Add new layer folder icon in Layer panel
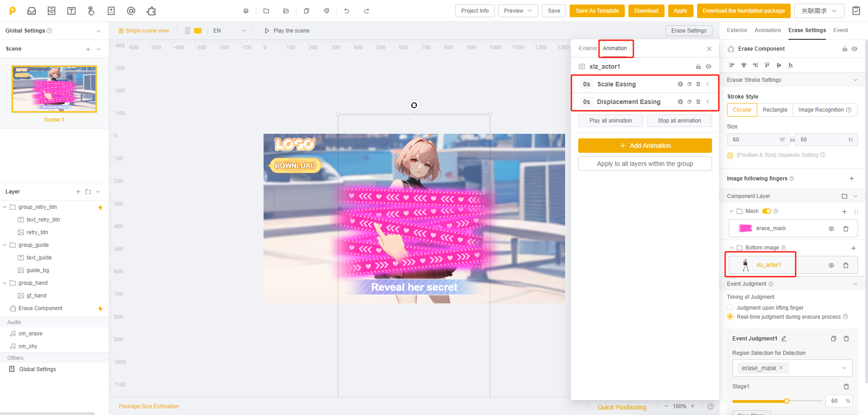The height and width of the screenshot is (415, 868). click(88, 192)
